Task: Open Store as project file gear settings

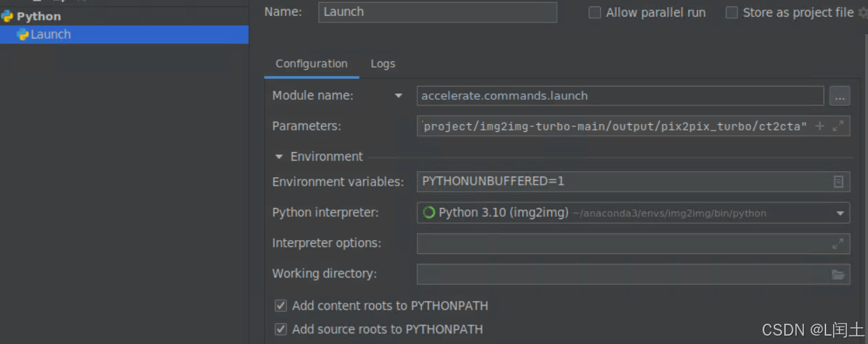Action: 862,13
